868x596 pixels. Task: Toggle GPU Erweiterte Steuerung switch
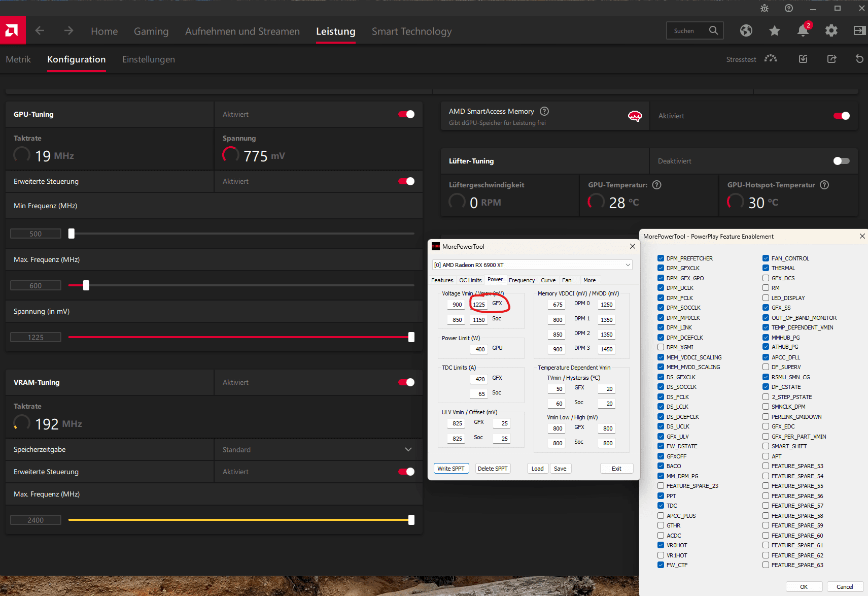[406, 181]
